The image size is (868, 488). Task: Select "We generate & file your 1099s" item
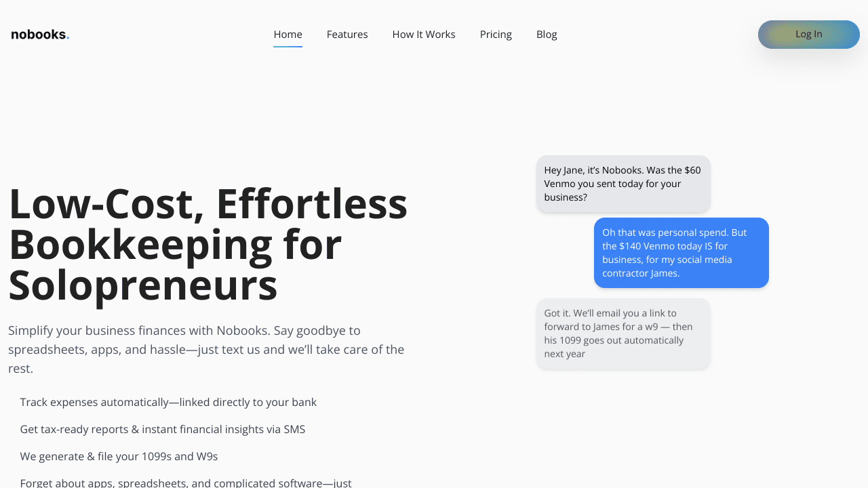pos(119,456)
